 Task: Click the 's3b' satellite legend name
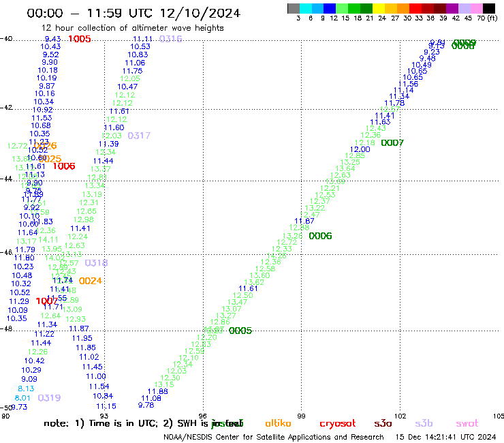[x=424, y=423]
